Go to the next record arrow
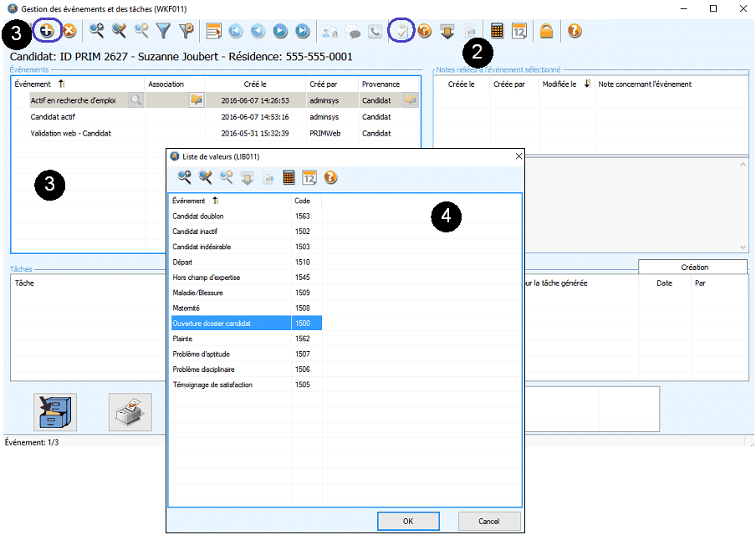This screenshot has width=756, height=535. pos(280,31)
